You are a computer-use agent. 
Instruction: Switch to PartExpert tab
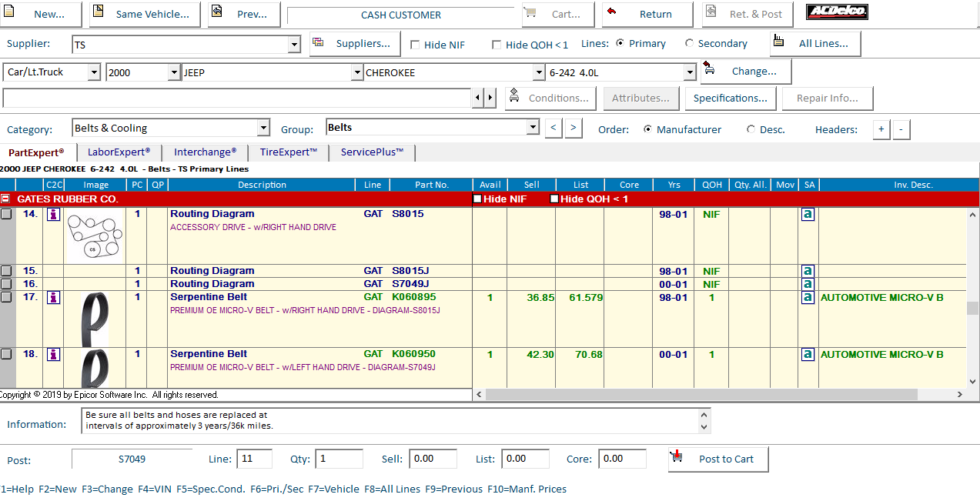pyautogui.click(x=36, y=152)
